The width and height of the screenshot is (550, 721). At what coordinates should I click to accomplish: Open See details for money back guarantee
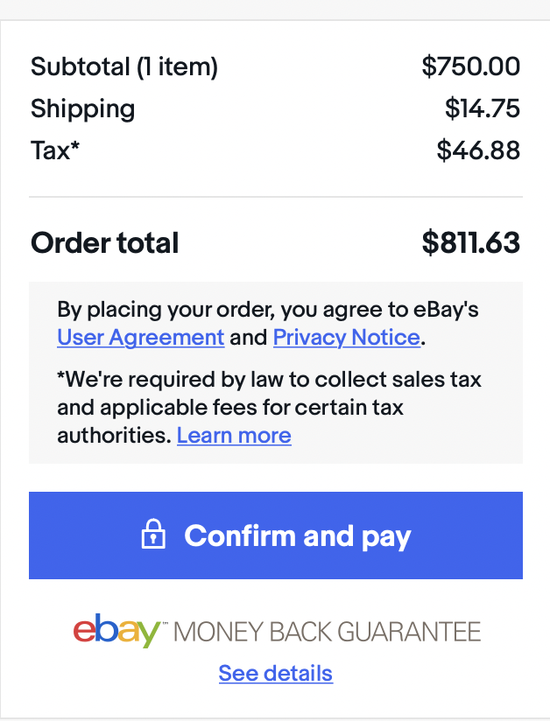pos(275,673)
